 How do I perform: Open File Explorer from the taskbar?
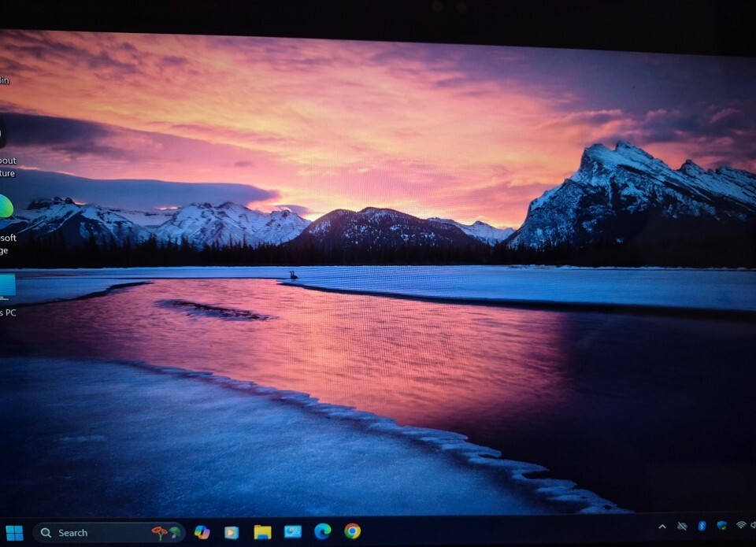click(x=262, y=532)
